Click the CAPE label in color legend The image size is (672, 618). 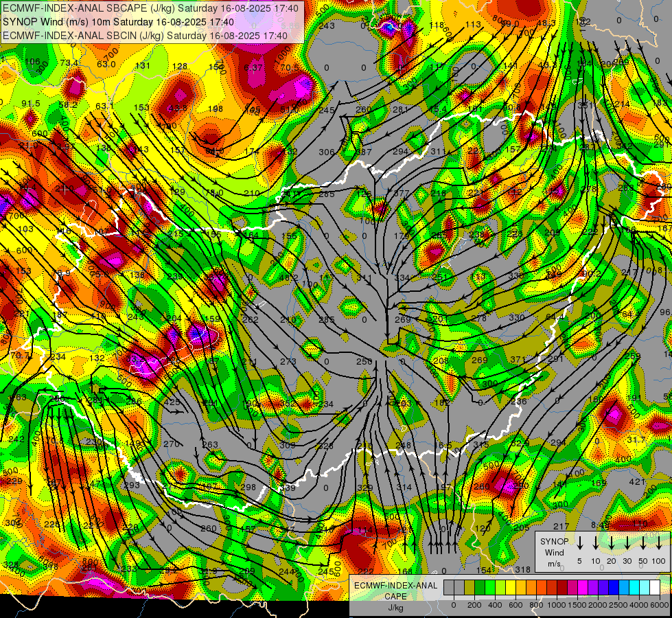pos(395,597)
